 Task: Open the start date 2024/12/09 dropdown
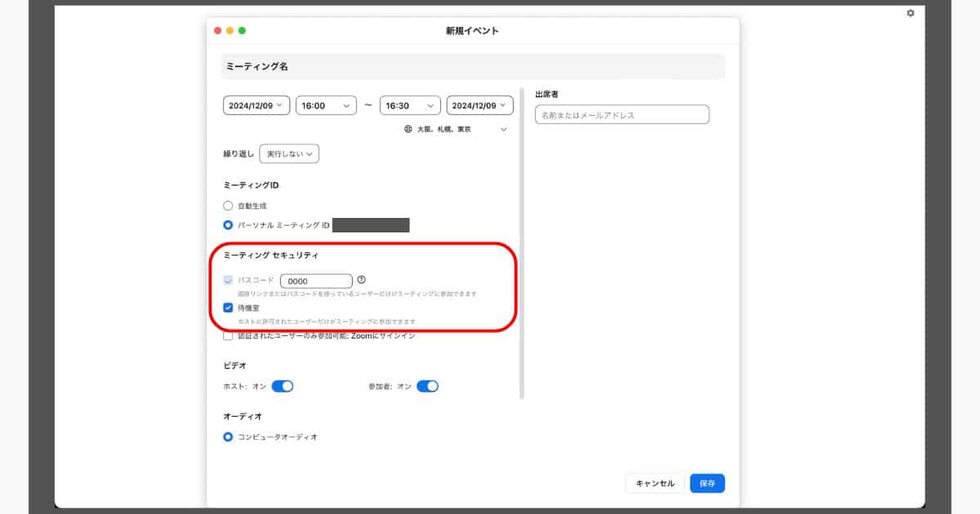point(256,105)
